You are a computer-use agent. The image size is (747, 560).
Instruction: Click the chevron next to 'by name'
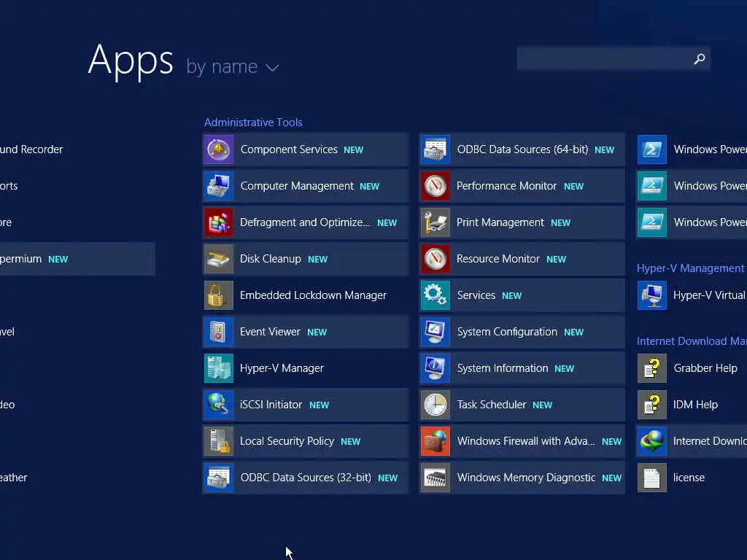point(272,68)
